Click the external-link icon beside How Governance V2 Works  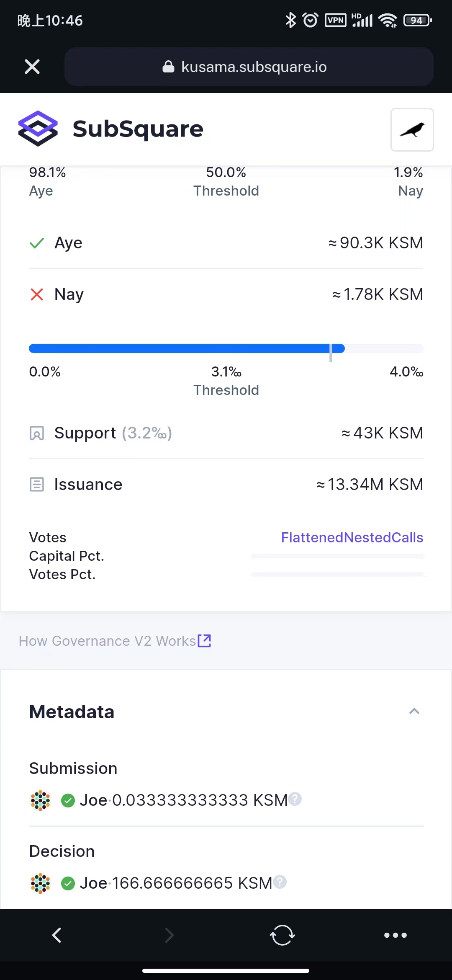coord(204,640)
